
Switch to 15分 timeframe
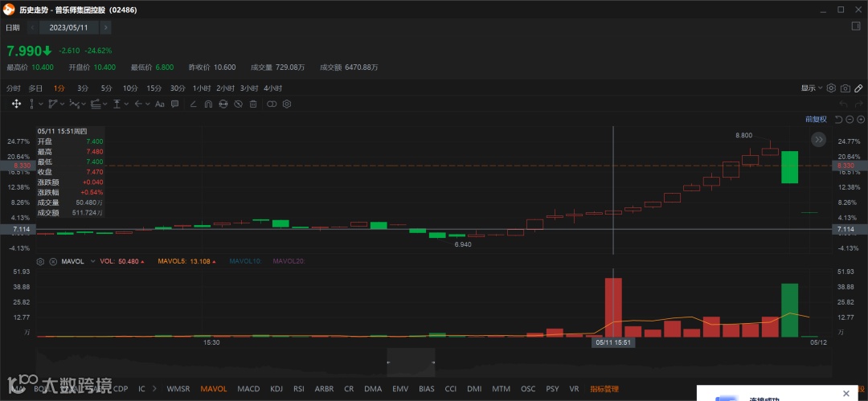coord(154,88)
